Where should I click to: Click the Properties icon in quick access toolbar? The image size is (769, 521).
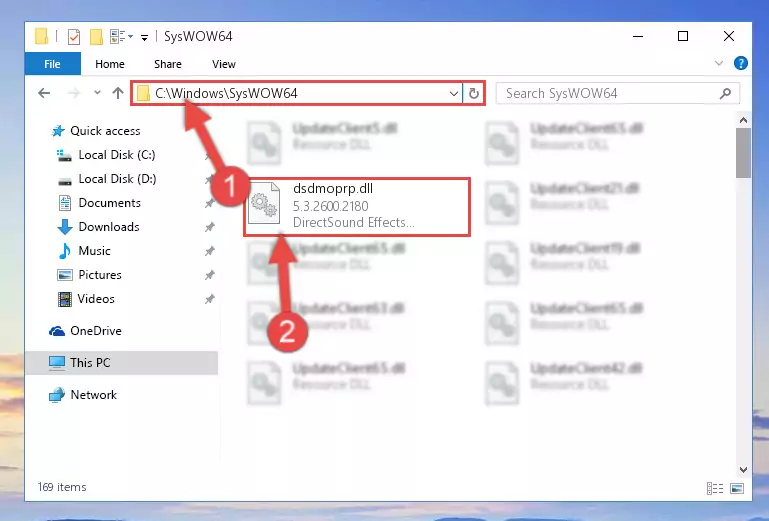[x=74, y=37]
